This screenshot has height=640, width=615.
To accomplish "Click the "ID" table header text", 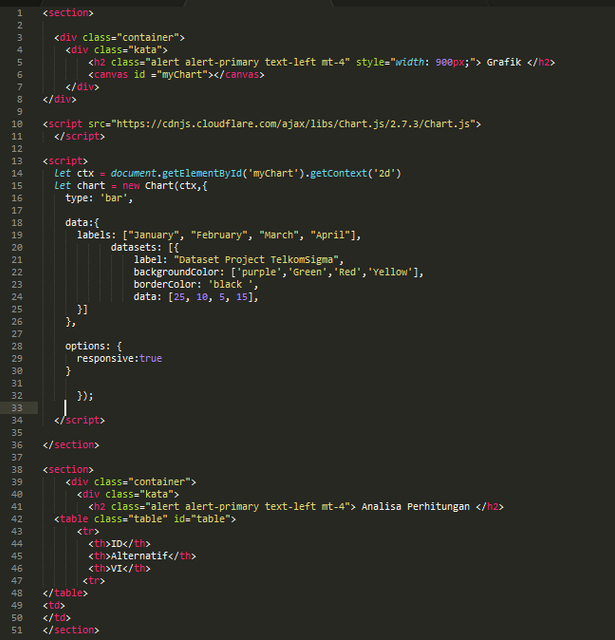I will [117, 544].
